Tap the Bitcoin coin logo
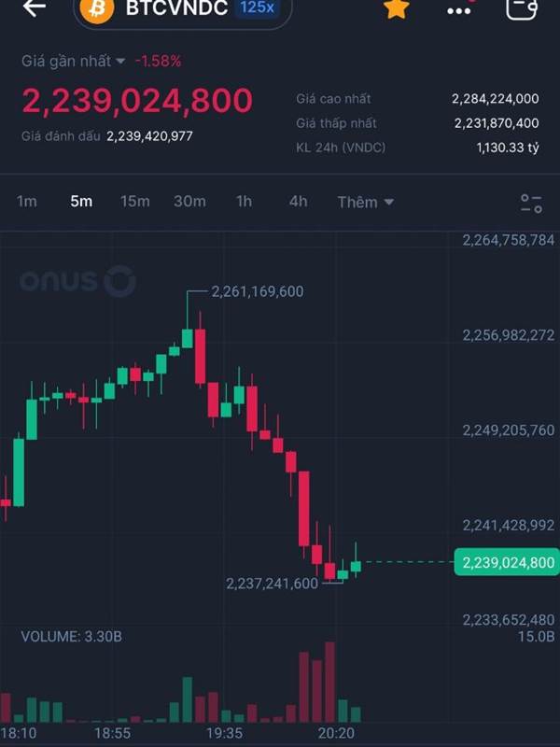The image size is (560, 747). tap(96, 9)
